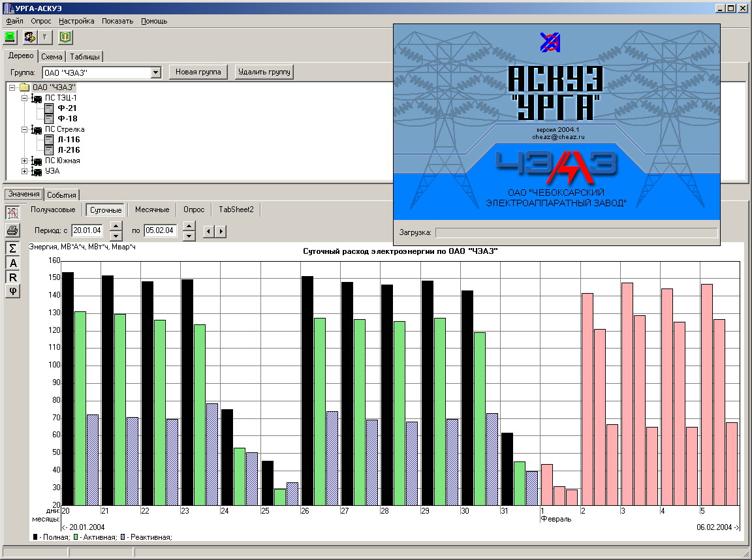
Task: Click the user with key toolbar icon
Action: pos(29,37)
